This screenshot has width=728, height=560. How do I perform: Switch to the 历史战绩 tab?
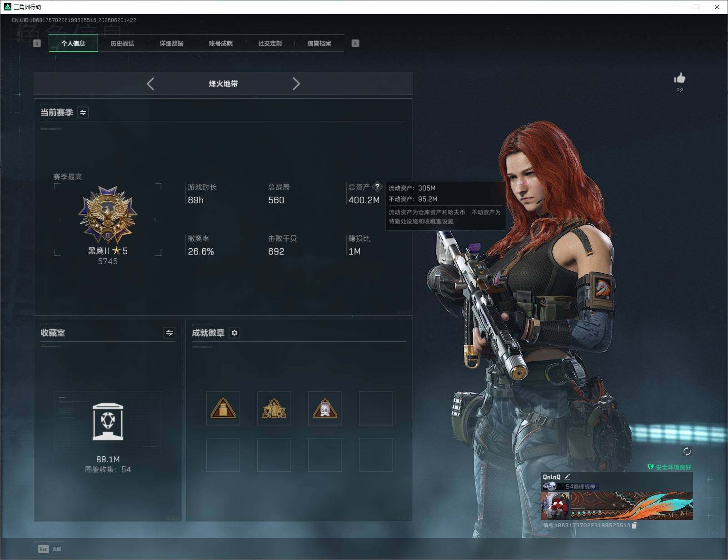pyautogui.click(x=122, y=43)
